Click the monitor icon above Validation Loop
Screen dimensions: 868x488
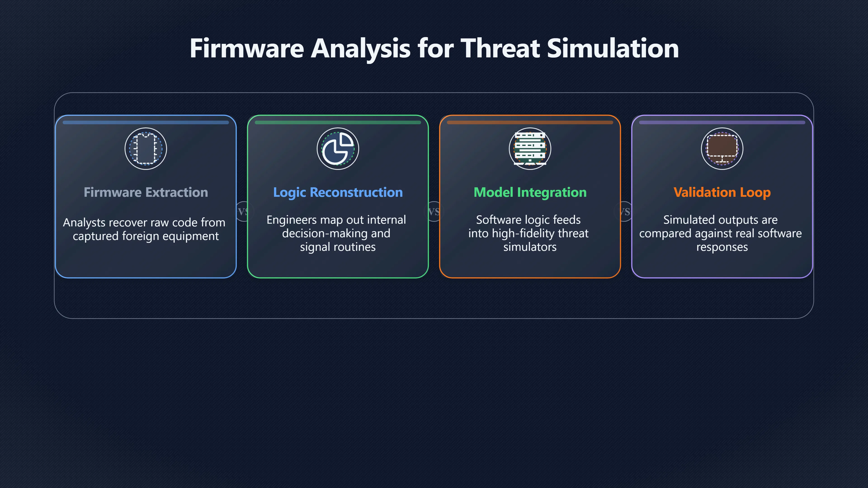coord(722,148)
